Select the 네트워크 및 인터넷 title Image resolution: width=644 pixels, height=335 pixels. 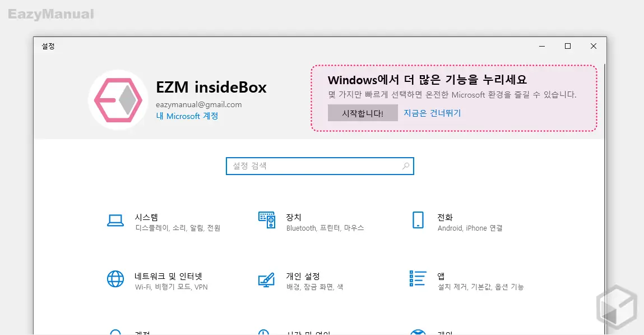click(168, 276)
